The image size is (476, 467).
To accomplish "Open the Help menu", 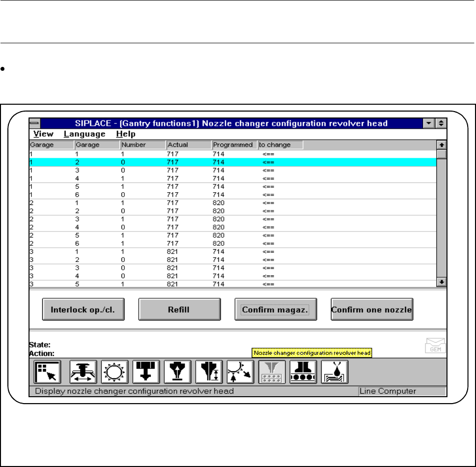I will [126, 134].
